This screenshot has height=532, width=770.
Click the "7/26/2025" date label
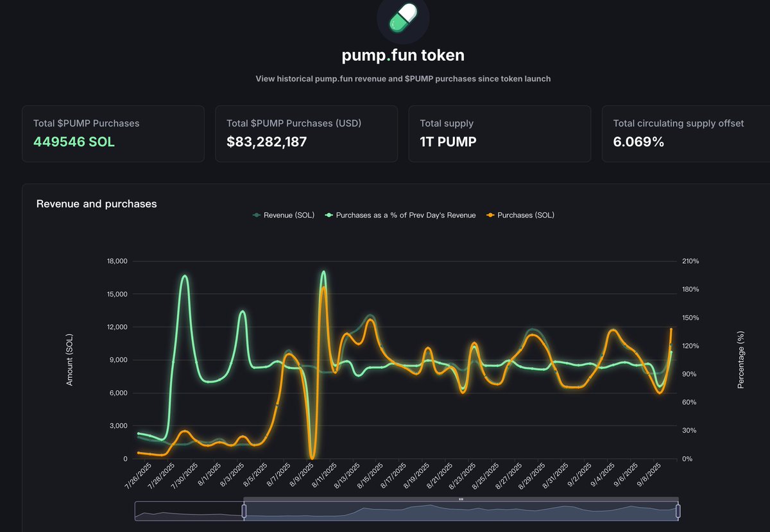click(137, 476)
